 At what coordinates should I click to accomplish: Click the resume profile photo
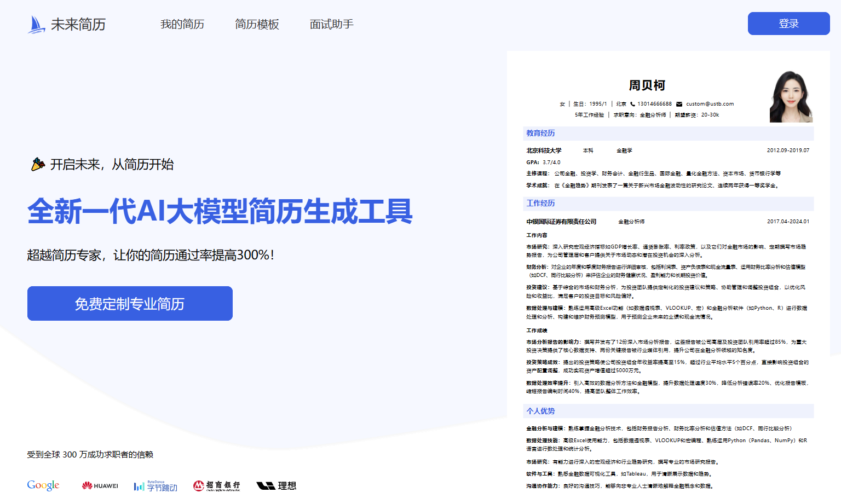791,97
